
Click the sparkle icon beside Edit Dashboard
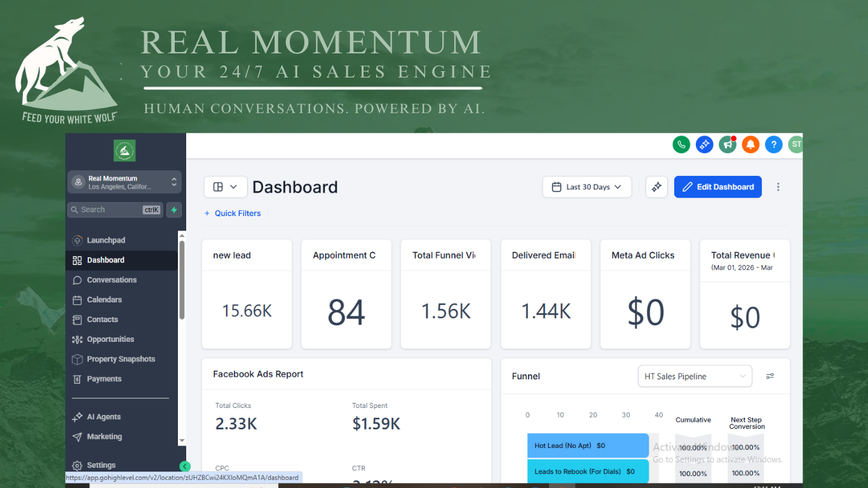656,187
